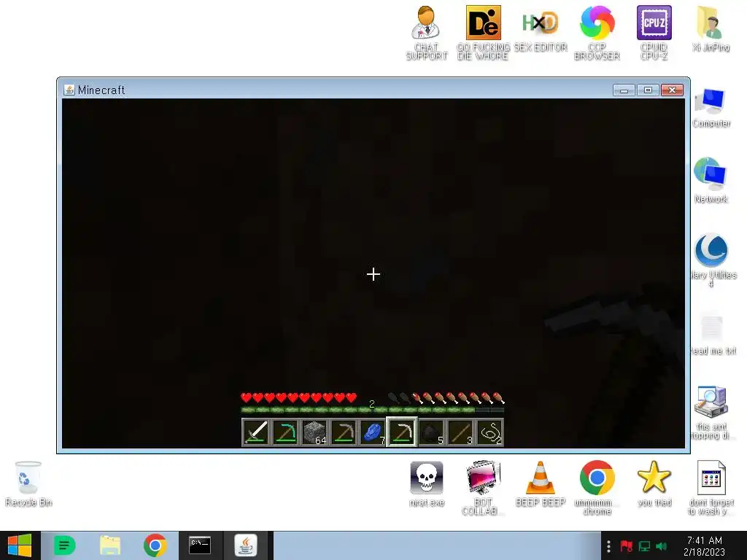Open the CPUID CPU-Z desktop icon
The height and width of the screenshot is (560, 747).
coord(654,33)
